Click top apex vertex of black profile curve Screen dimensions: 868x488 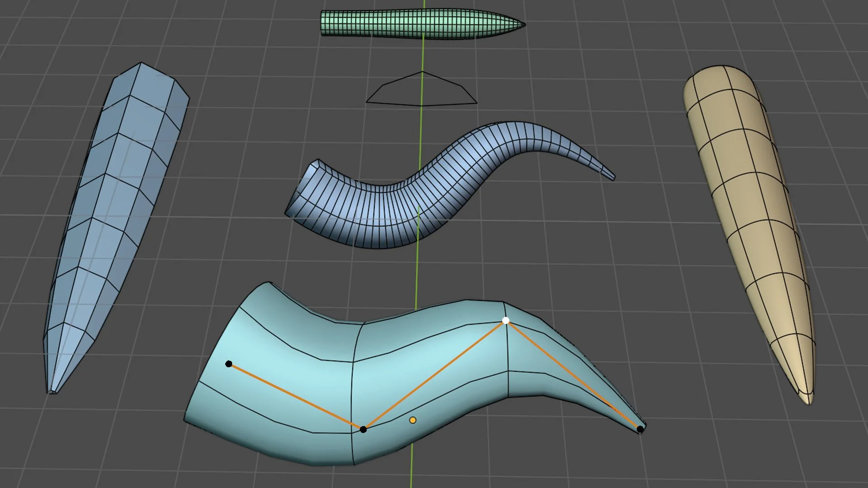click(422, 72)
